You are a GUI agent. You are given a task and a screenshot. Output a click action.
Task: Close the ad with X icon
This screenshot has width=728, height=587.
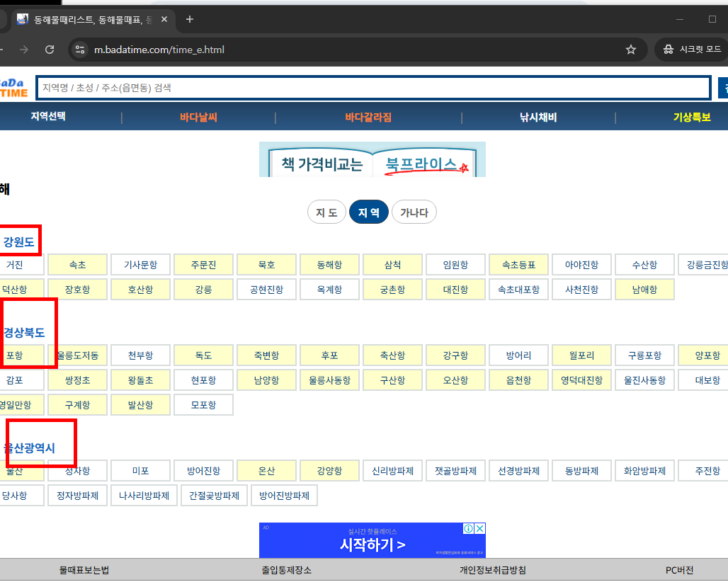coord(480,528)
